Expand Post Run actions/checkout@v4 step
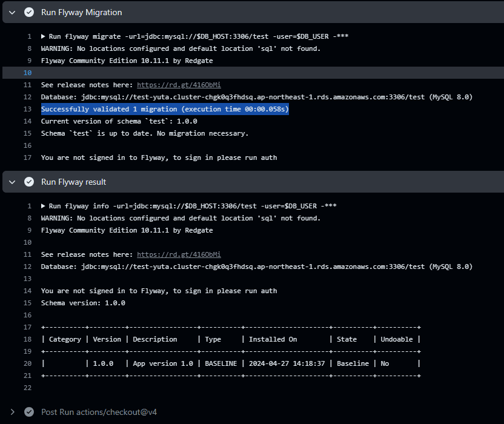The width and height of the screenshot is (504, 424). pyautogui.click(x=12, y=412)
